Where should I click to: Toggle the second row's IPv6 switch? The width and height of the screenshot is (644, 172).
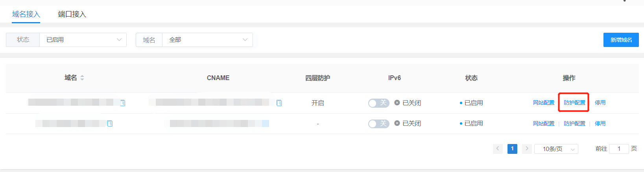point(378,123)
